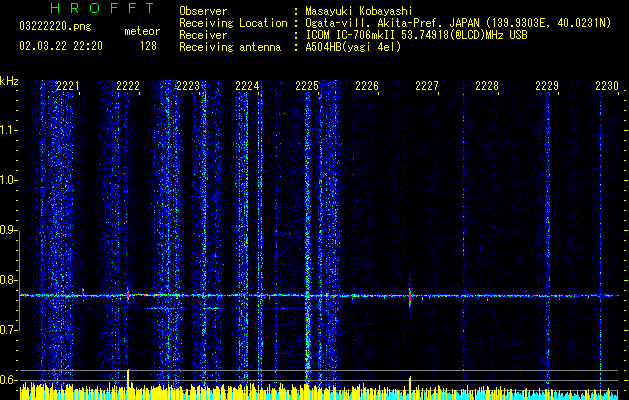The image size is (629, 400).
Task: Click the ICOM IC-706mkII receiver value
Action: (x=416, y=35)
